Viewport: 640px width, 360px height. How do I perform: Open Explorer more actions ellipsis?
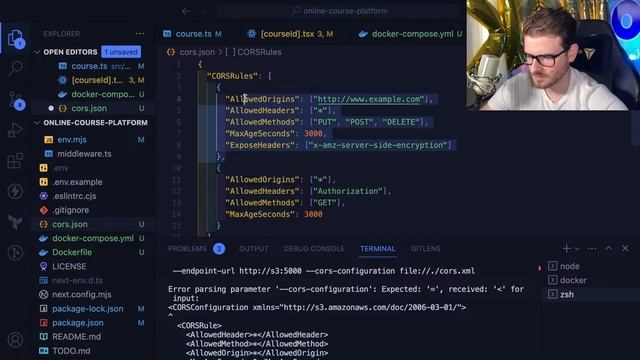(140, 34)
